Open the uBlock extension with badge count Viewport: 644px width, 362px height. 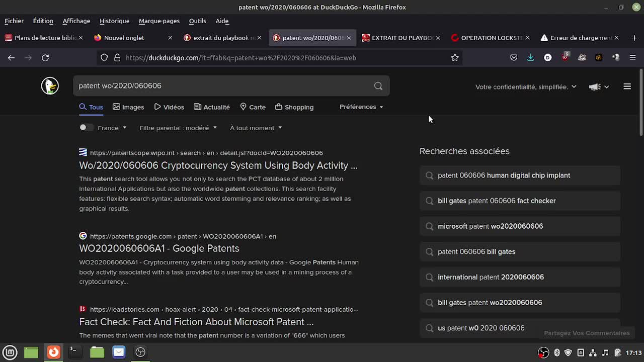(x=565, y=57)
